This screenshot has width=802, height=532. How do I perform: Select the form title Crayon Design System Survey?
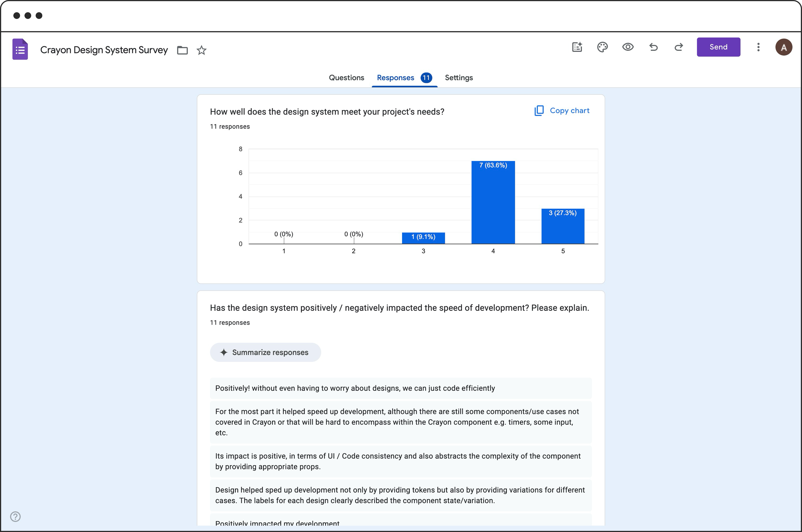[x=104, y=50]
